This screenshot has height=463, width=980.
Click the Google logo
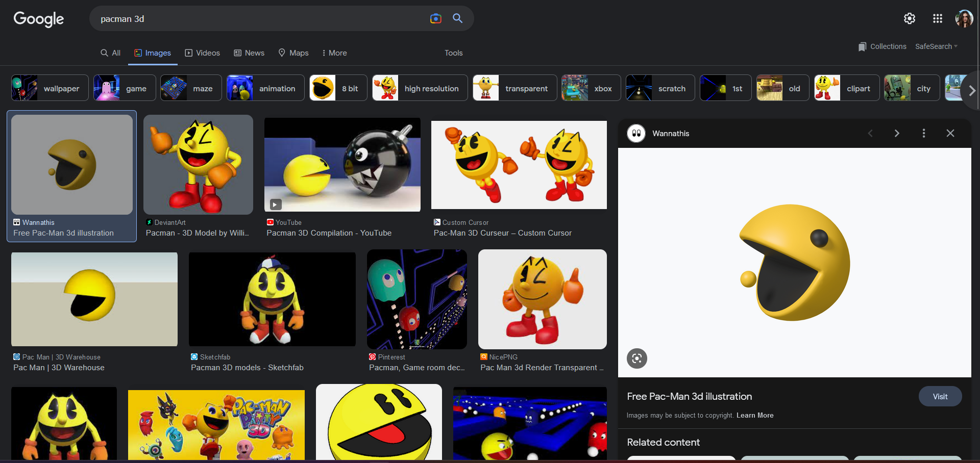tap(38, 19)
